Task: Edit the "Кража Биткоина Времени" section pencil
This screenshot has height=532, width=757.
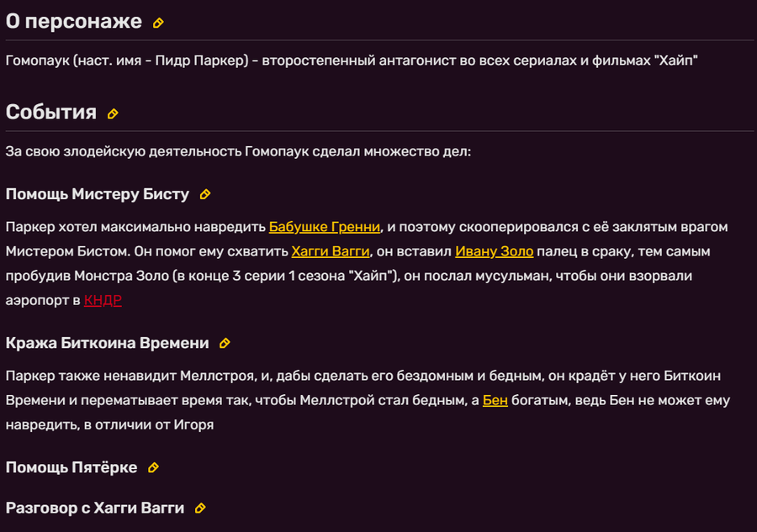Action: [x=225, y=344]
